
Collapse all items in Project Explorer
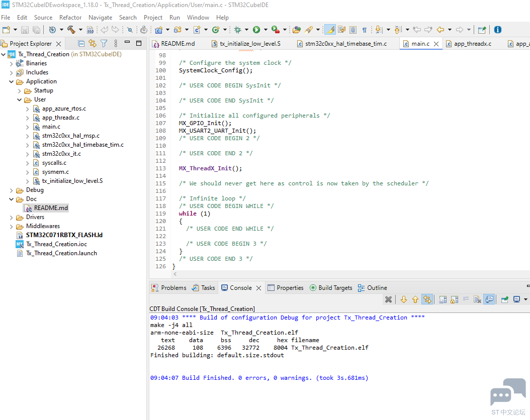point(81,44)
